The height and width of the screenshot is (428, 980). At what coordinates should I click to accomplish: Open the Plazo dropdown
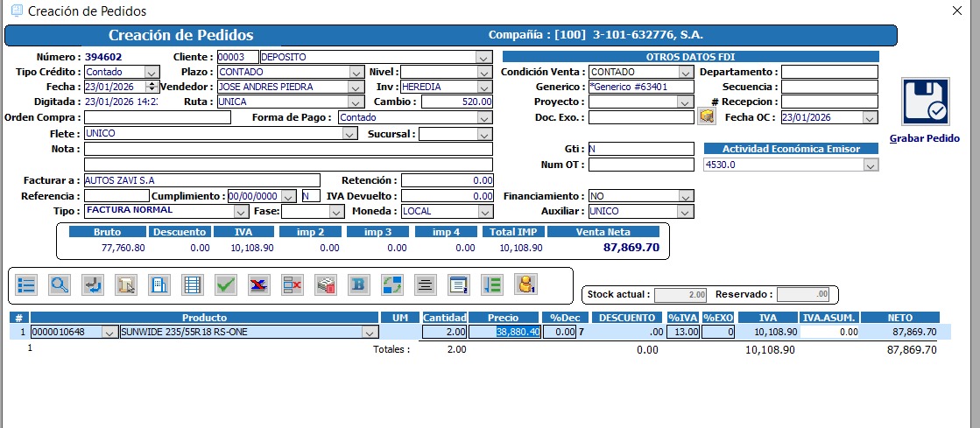356,72
